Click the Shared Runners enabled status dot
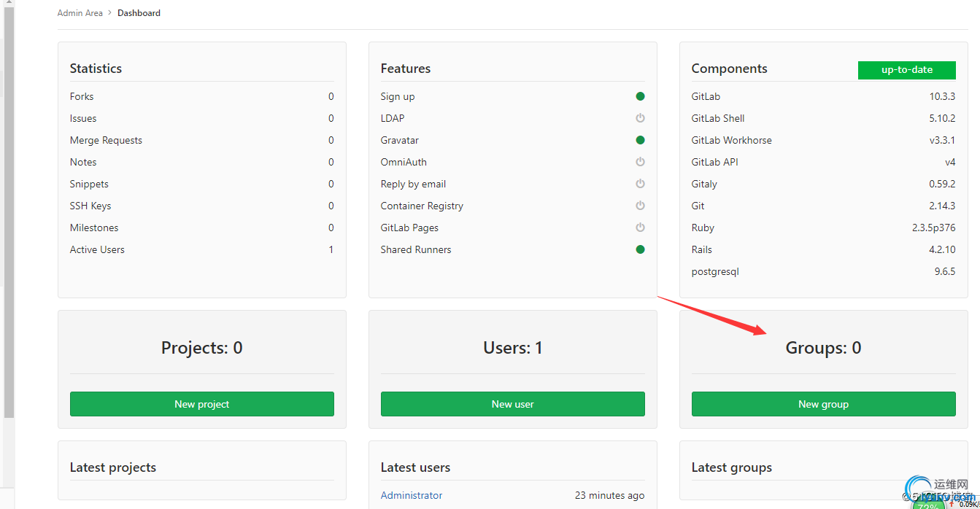The width and height of the screenshot is (980, 509). [x=640, y=249]
